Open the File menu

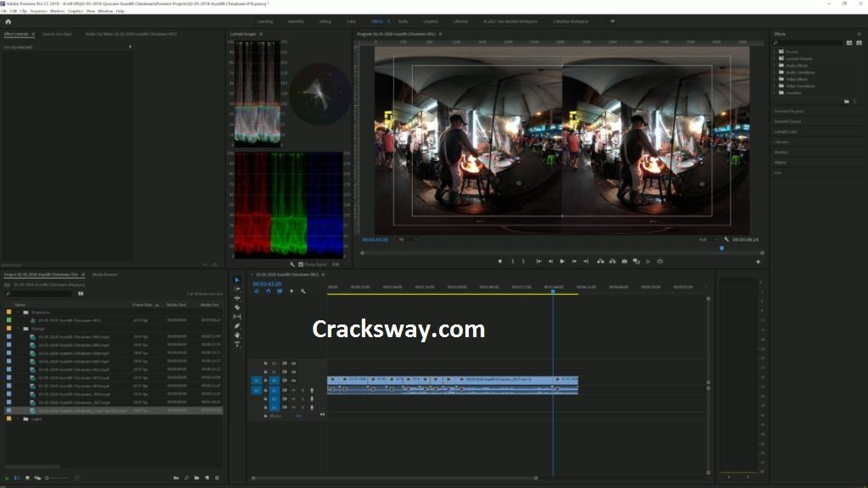click(4, 11)
